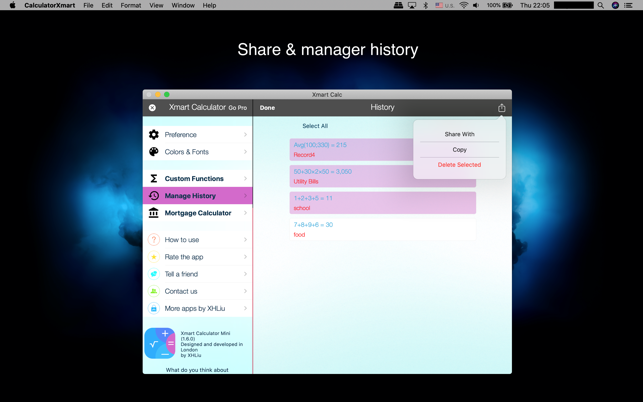Viewport: 643px width, 402px height.
Task: Open the Window menu
Action: (x=183, y=5)
